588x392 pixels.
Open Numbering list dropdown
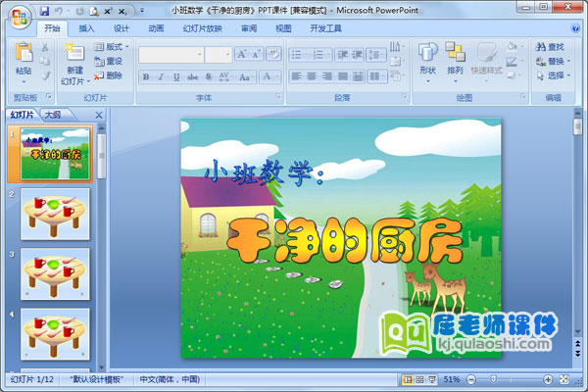point(321,55)
